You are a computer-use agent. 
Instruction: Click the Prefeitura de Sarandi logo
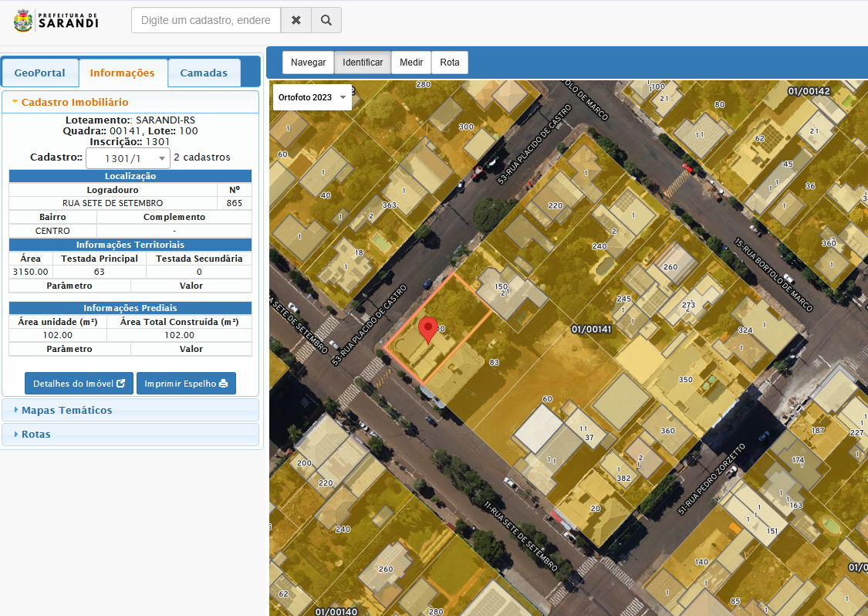coord(56,21)
